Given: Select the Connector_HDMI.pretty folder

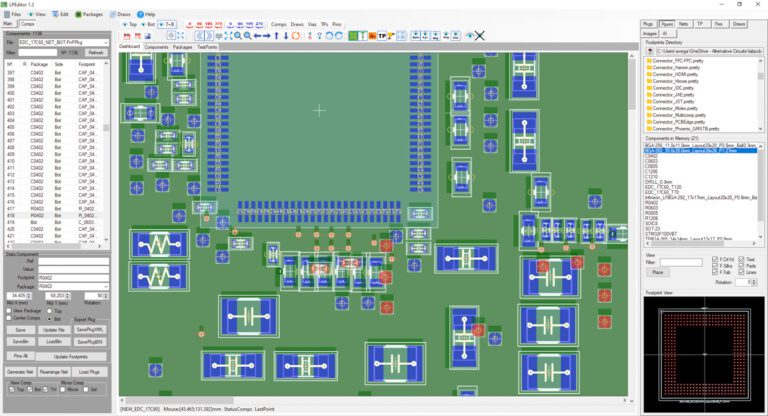Looking at the screenshot, I should tap(673, 74).
